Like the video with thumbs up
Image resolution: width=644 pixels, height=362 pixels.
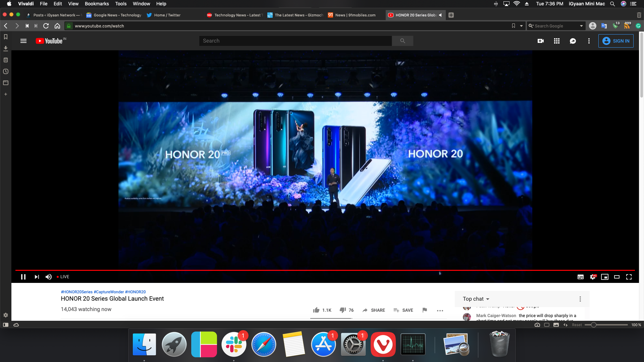[x=316, y=310]
